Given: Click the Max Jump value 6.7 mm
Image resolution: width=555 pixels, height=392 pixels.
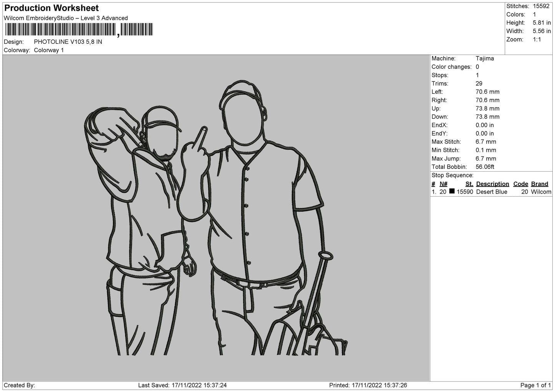Looking at the screenshot, I should click(486, 159).
